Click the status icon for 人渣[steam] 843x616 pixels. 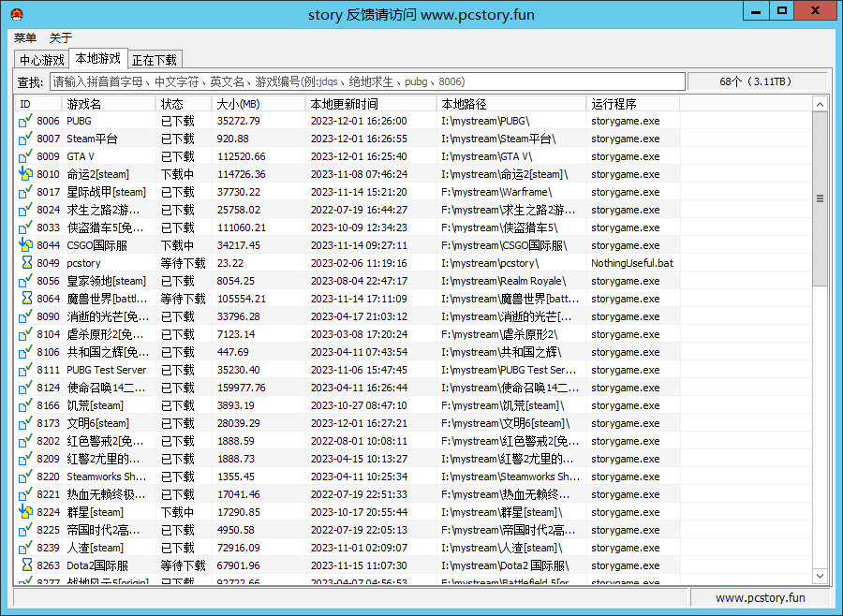(25, 548)
